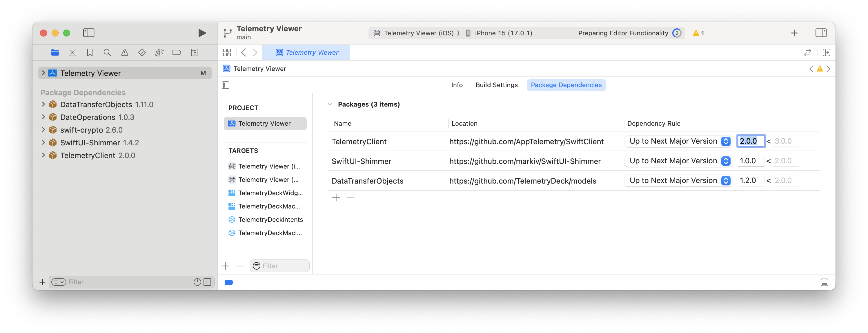The width and height of the screenshot is (868, 333).
Task: Toggle the navigator sidebar visibility
Action: 89,33
